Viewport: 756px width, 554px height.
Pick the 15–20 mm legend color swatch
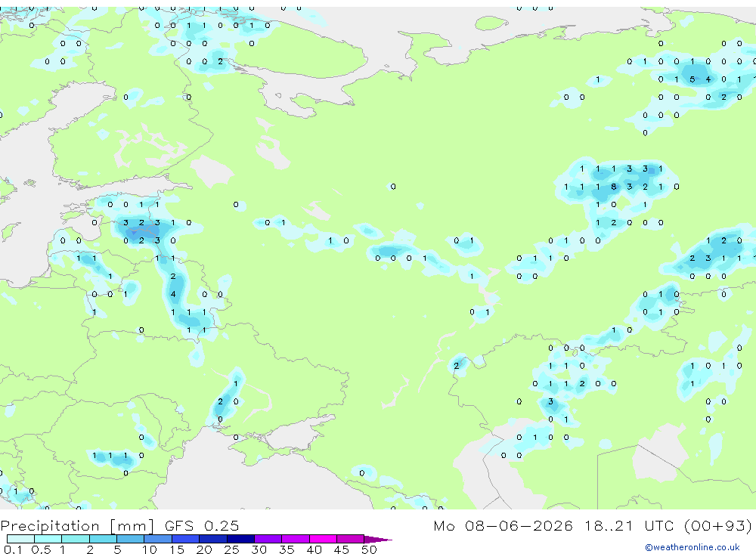pyautogui.click(x=186, y=539)
